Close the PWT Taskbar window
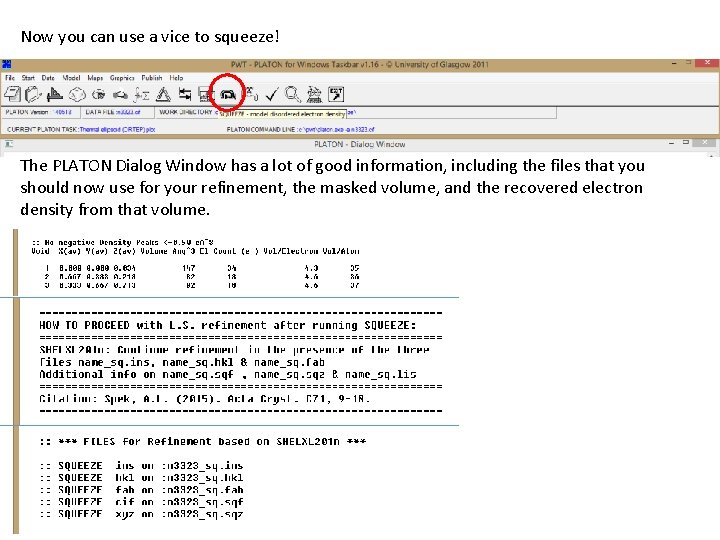The height and width of the screenshot is (540, 720). (x=707, y=63)
